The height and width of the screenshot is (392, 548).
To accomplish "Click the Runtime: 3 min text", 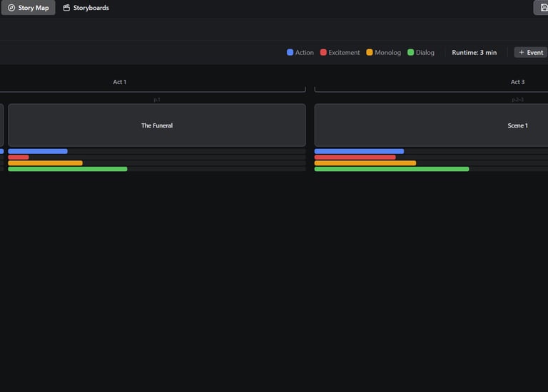I will (x=475, y=52).
